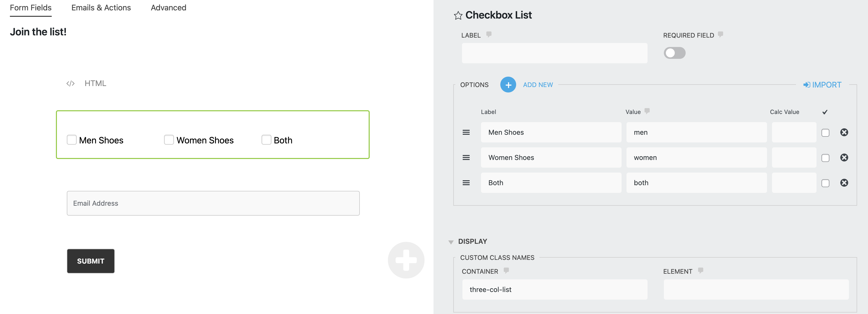Remove the Women Shoes option with X icon

pos(844,157)
